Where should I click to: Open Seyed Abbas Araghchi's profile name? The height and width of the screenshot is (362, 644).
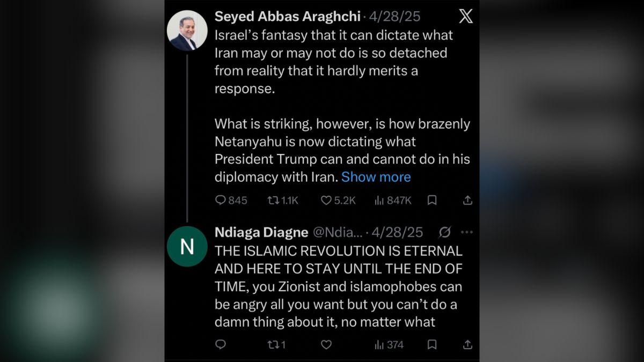tap(288, 16)
